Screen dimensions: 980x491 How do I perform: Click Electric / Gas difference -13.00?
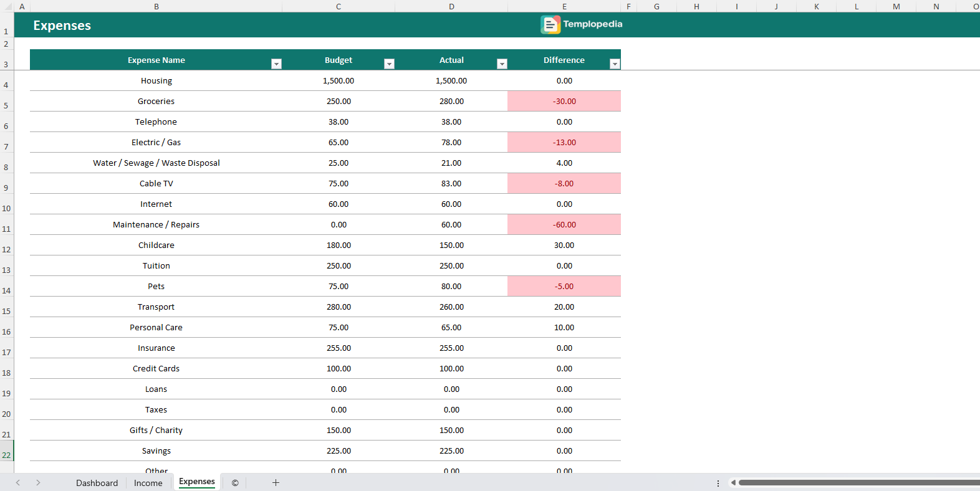[564, 143]
